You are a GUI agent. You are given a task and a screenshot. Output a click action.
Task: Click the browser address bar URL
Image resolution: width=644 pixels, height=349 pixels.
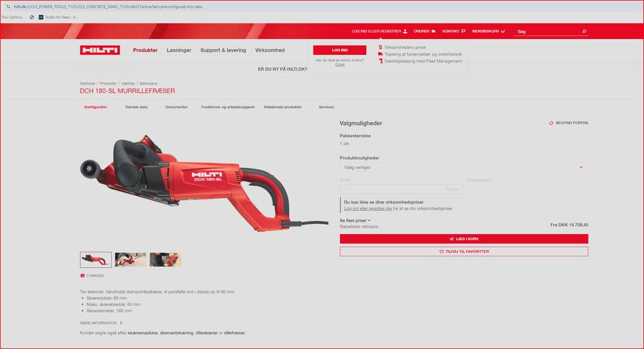pyautogui.click(x=108, y=7)
